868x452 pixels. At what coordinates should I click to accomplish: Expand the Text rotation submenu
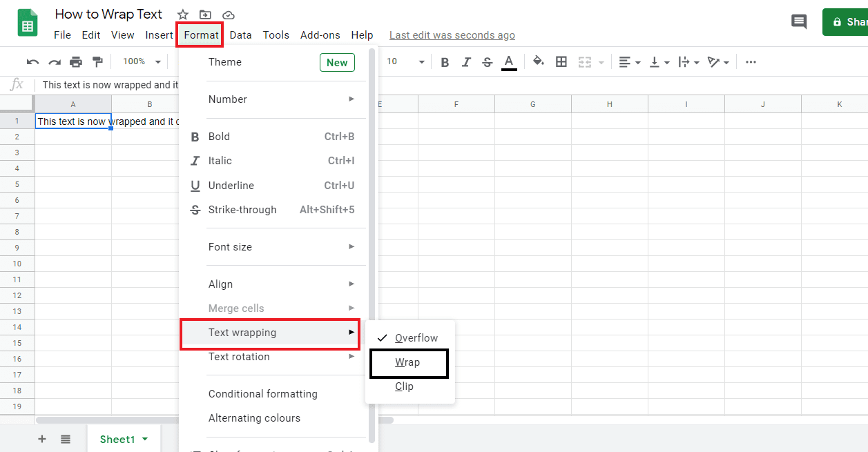(273, 357)
